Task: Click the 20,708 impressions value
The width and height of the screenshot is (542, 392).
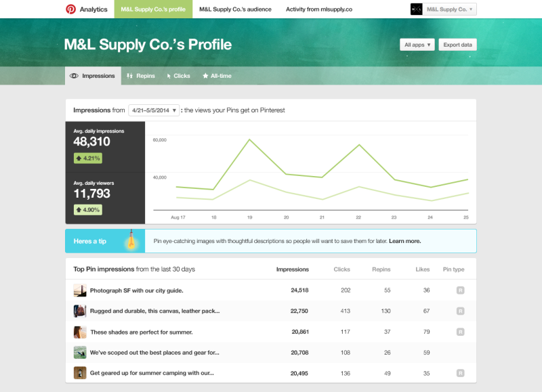Action: click(x=299, y=353)
